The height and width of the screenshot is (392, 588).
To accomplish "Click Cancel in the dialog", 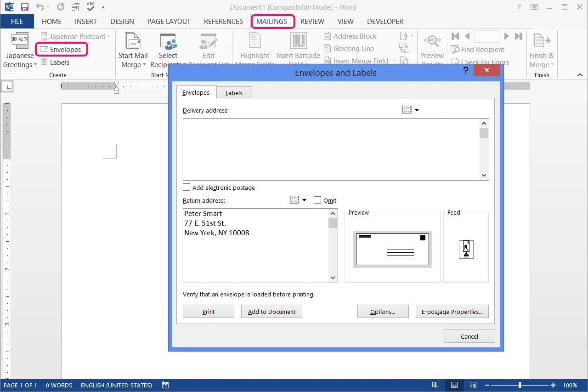I will tap(469, 336).
